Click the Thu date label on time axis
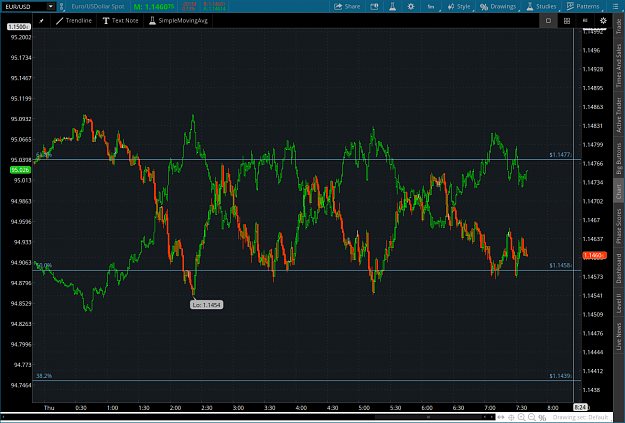The image size is (625, 423). point(49,407)
